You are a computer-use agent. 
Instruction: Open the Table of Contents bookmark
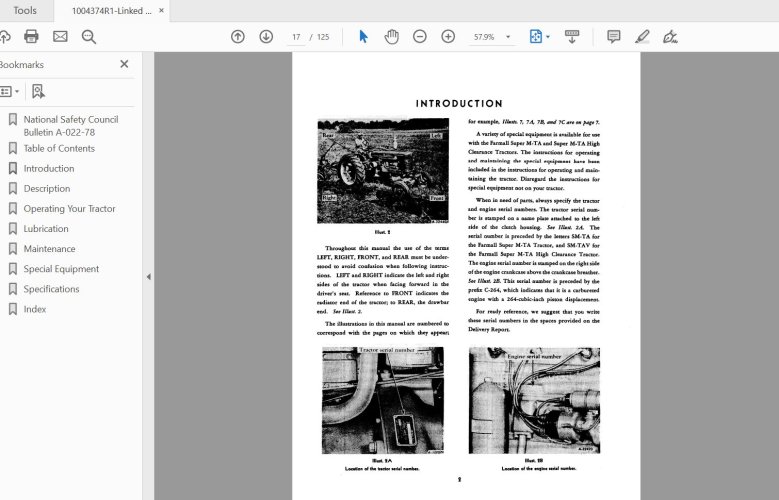click(59, 149)
